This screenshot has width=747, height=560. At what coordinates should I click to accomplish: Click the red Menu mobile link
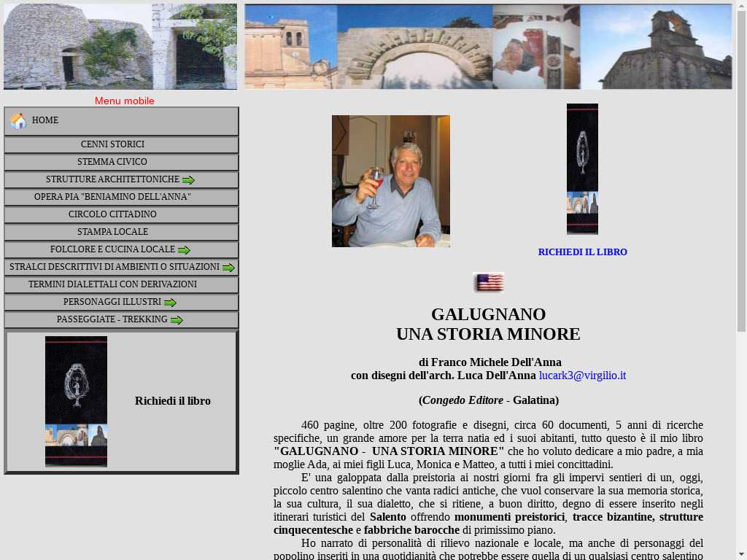[124, 101]
